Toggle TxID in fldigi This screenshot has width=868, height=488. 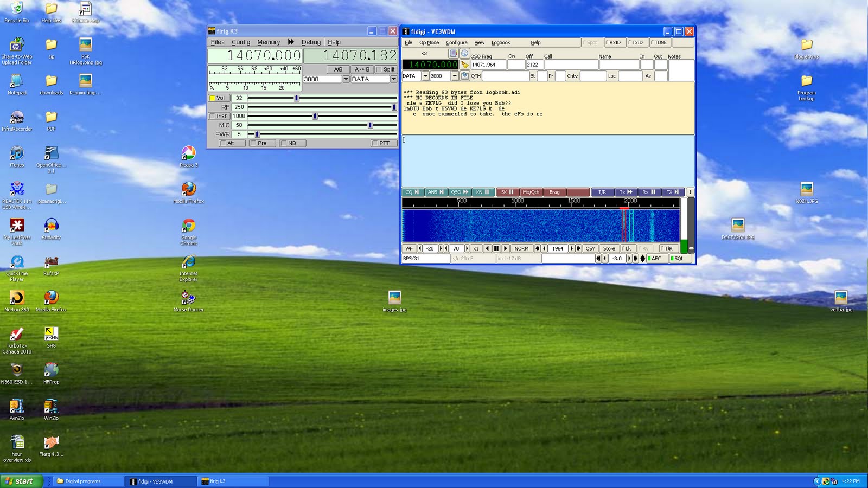coord(637,42)
